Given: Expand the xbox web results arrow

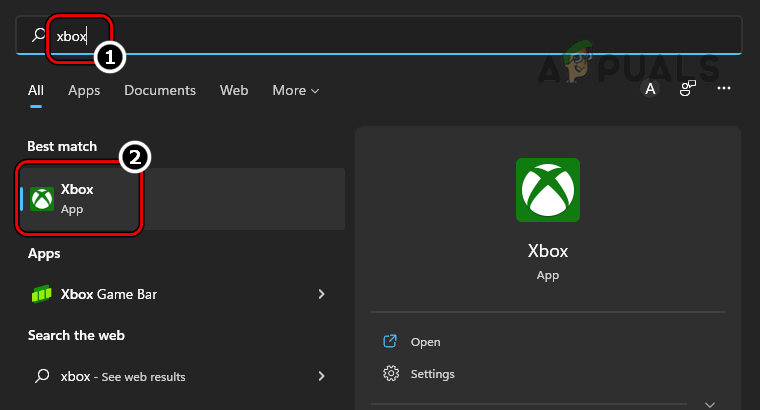Looking at the screenshot, I should (x=321, y=376).
